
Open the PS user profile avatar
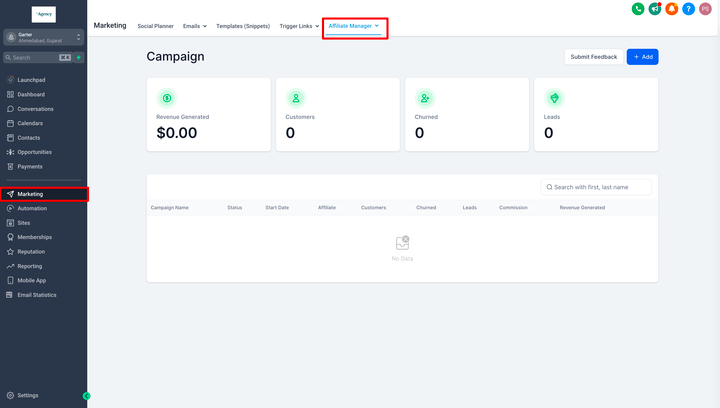click(705, 9)
